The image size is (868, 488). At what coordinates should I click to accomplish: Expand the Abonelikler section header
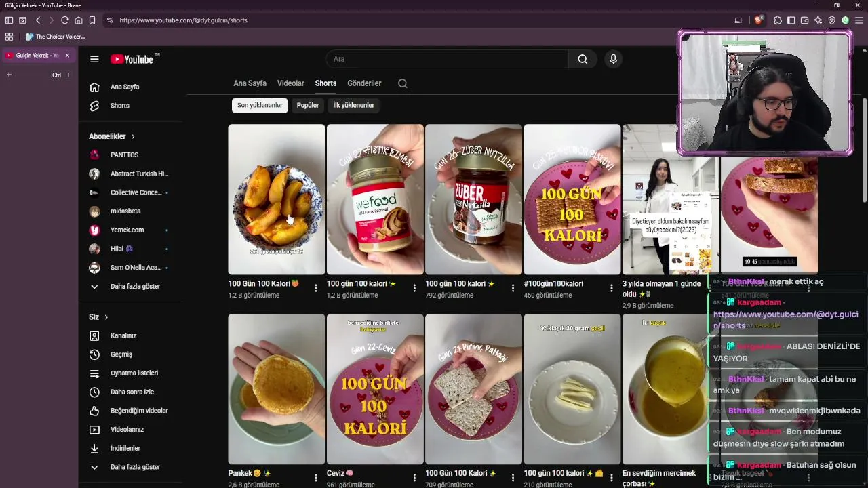point(112,136)
